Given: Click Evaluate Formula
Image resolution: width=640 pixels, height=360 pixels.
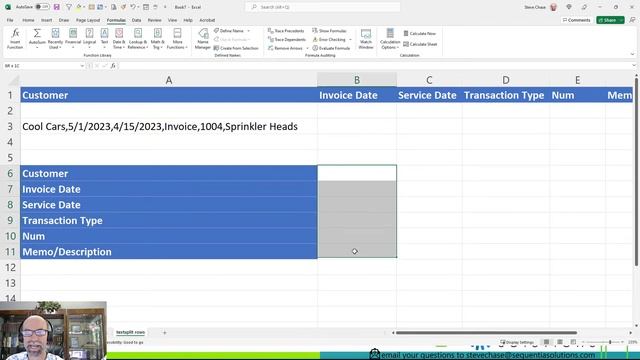Looking at the screenshot, I should (331, 48).
